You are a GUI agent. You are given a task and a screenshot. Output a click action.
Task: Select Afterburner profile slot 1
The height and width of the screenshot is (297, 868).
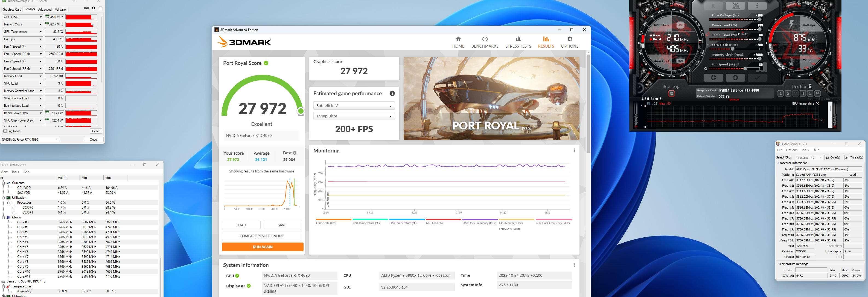pyautogui.click(x=780, y=93)
